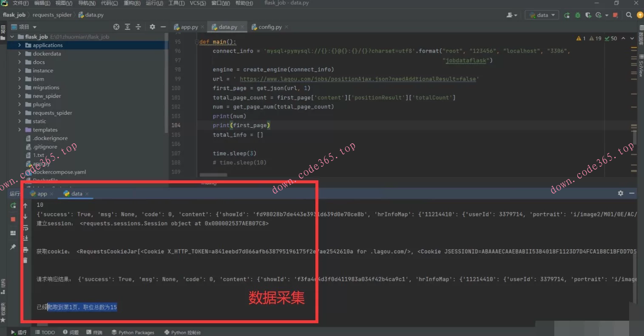Toggle soft-wrap in the Run console

coord(26,228)
